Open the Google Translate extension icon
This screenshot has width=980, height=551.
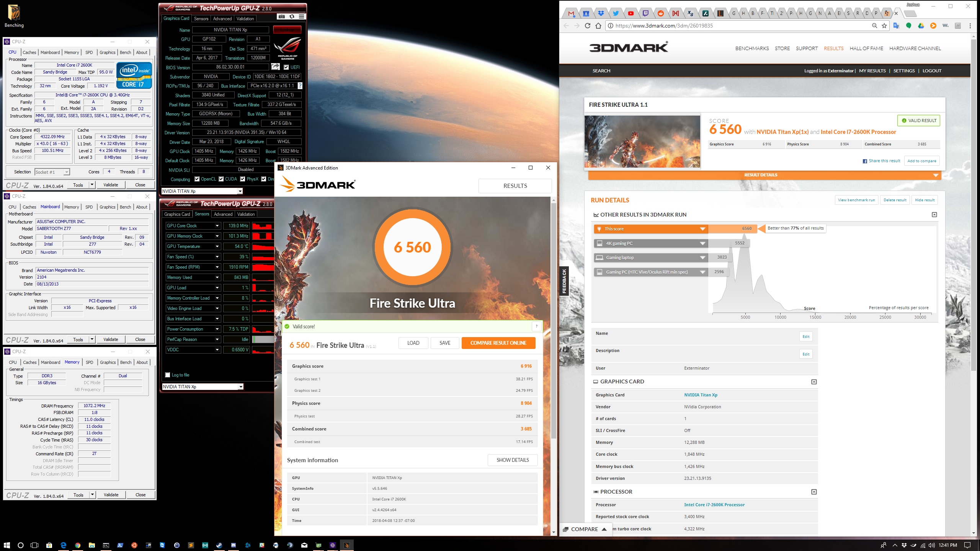896,26
